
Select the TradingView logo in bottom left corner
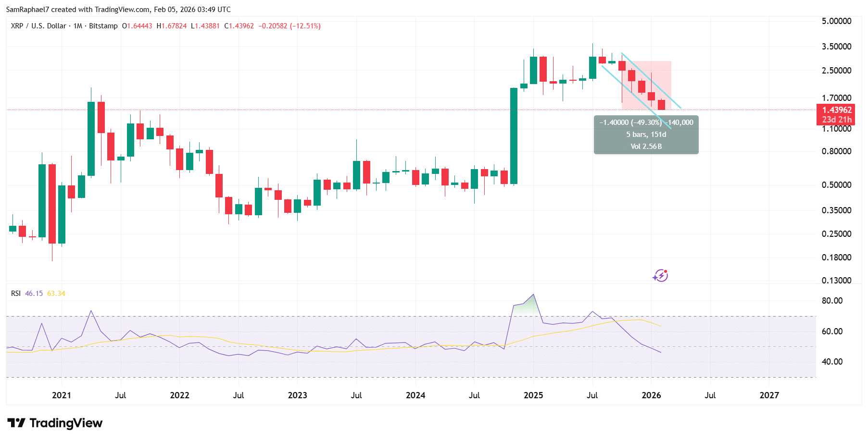click(55, 423)
